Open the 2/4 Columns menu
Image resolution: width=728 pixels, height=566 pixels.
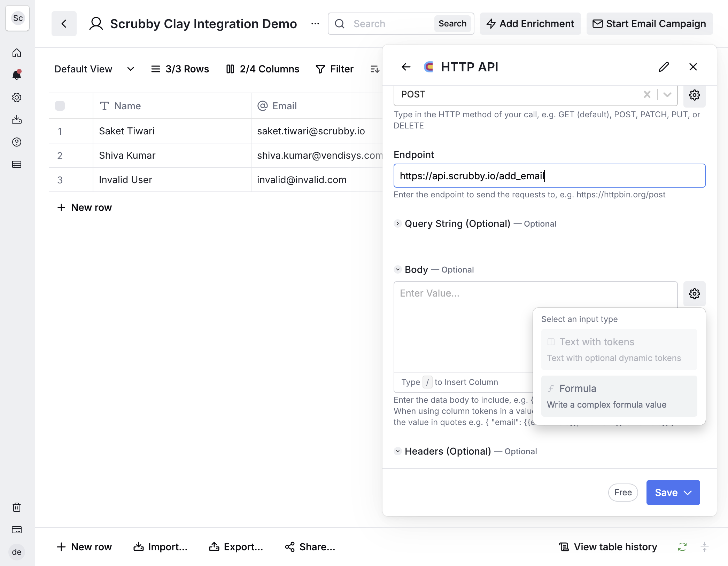point(263,69)
